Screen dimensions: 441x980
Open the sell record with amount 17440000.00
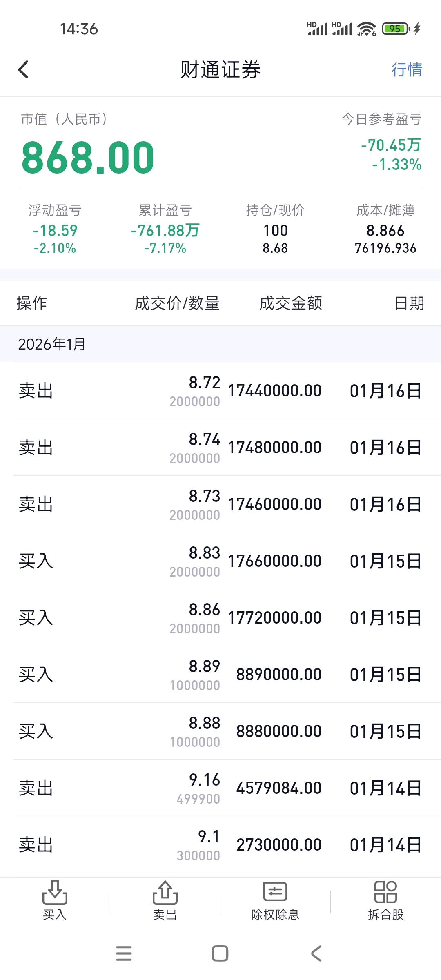[220, 391]
